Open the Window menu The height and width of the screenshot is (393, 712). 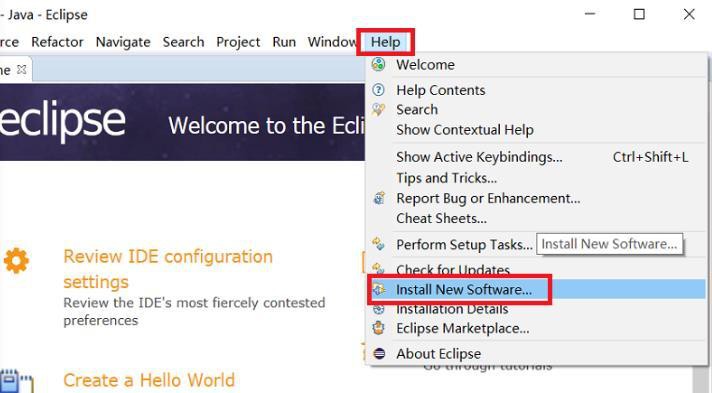coord(332,42)
